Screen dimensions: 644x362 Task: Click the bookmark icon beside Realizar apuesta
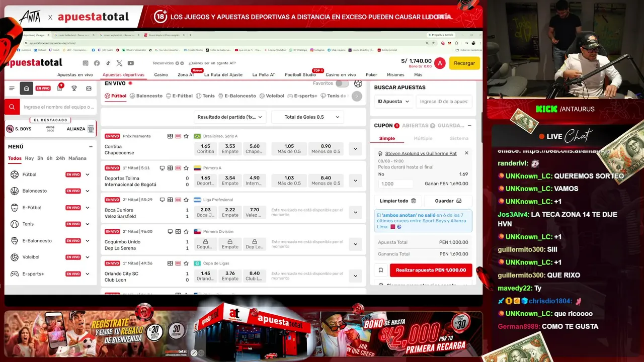(x=381, y=270)
